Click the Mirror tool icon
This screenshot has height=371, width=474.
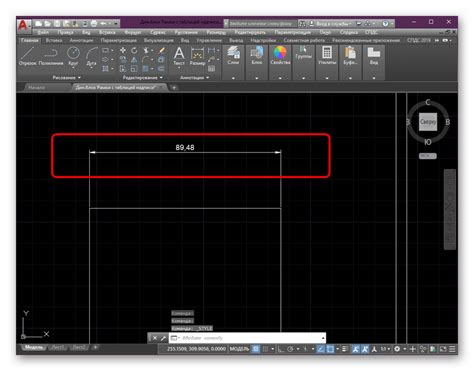pos(134,60)
